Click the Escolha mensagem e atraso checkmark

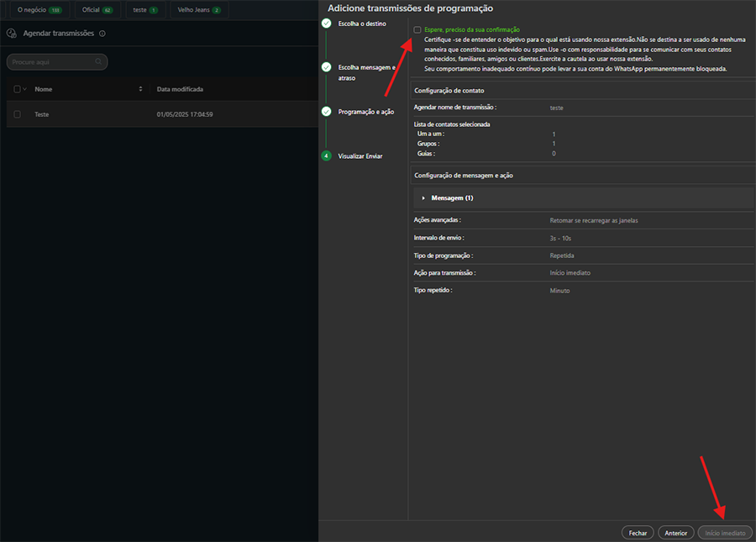(326, 66)
